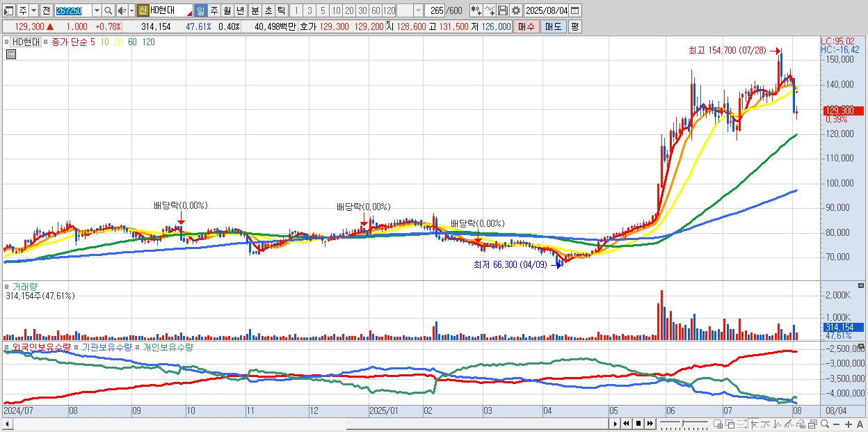Screen dimensions: 868x432
Task: Click the 전 button in the toolbar
Action: pos(46,10)
